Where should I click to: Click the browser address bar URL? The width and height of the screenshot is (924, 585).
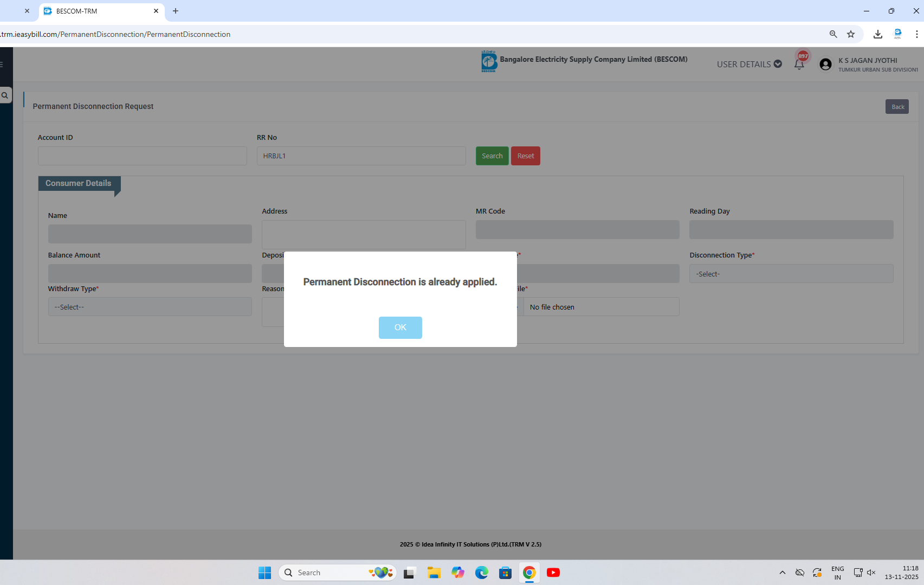coord(115,34)
